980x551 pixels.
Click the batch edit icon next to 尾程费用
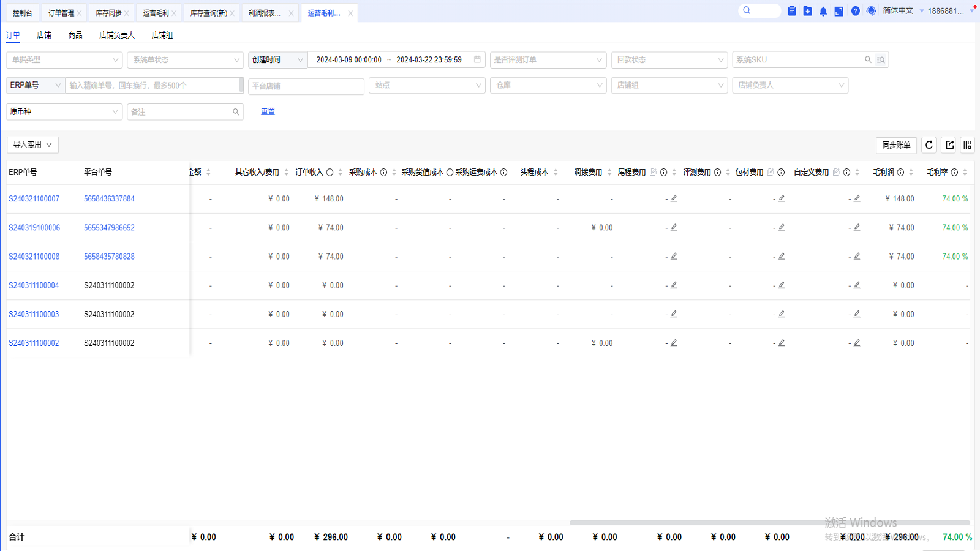653,172
